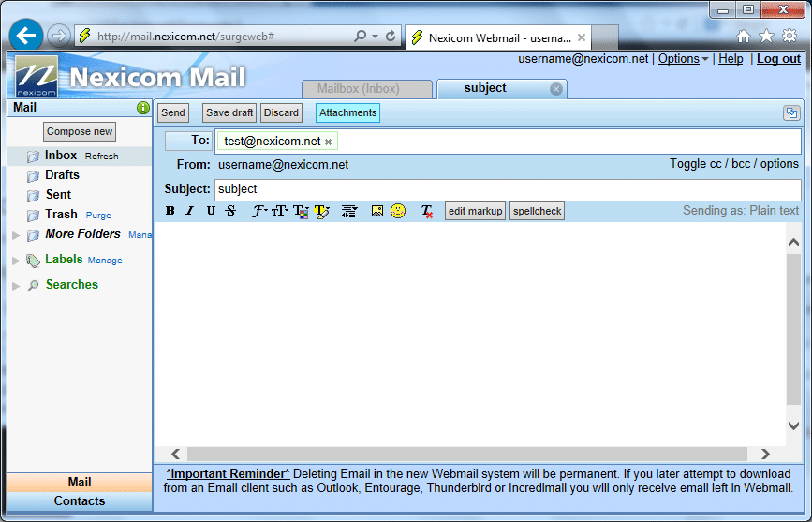The width and height of the screenshot is (812, 522).
Task: Click edit markup button
Action: (475, 212)
